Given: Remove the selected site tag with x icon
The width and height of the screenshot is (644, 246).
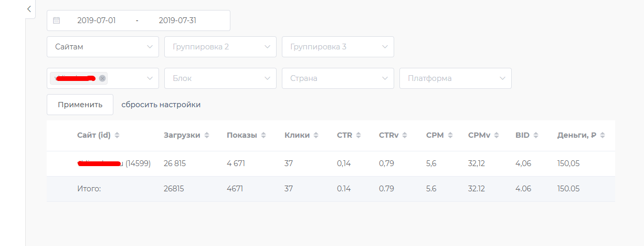Looking at the screenshot, I should pos(102,78).
